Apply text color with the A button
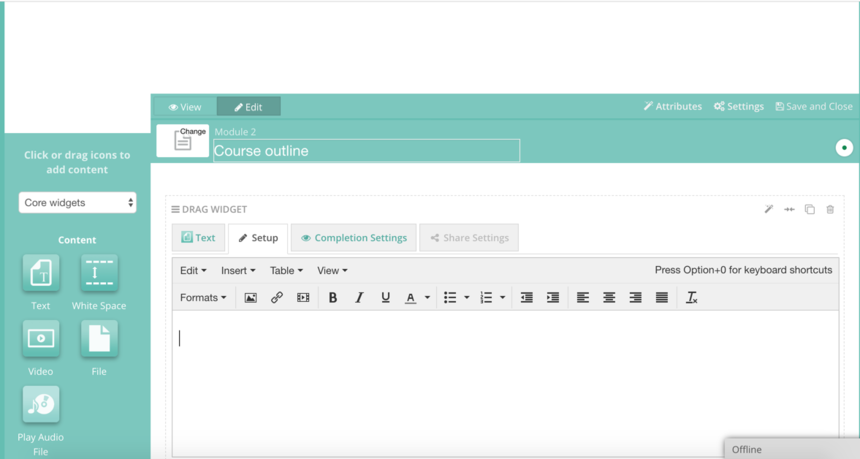The image size is (860, 459). (x=410, y=298)
